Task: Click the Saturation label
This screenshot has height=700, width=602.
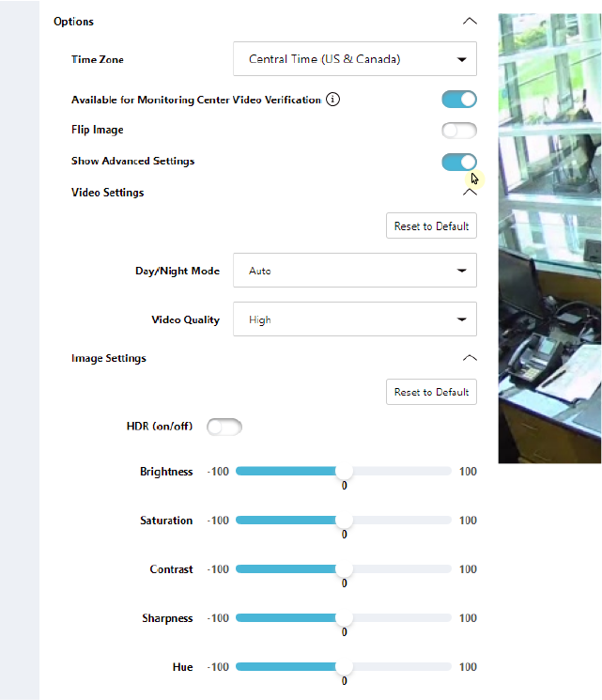Action: pos(166,521)
